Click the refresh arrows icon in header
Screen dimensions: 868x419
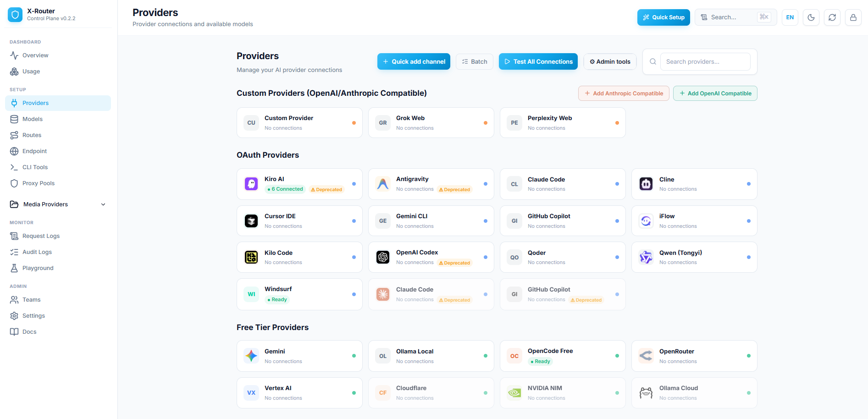(x=832, y=17)
